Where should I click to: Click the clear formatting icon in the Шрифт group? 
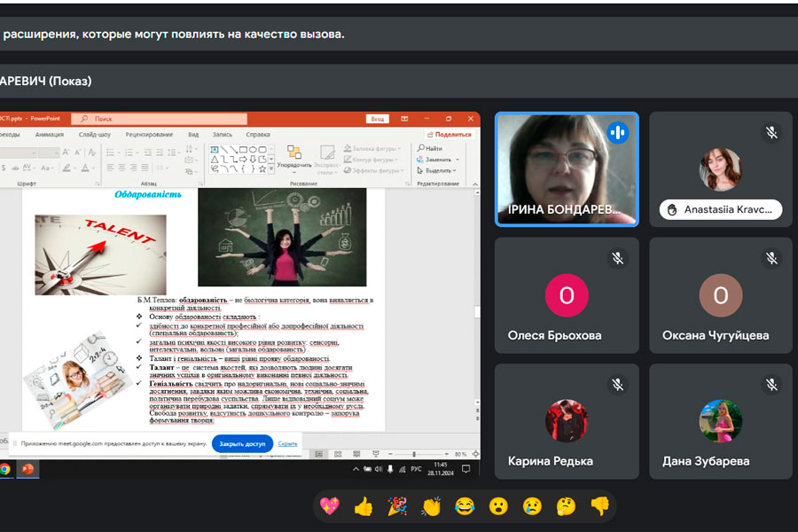(91, 153)
